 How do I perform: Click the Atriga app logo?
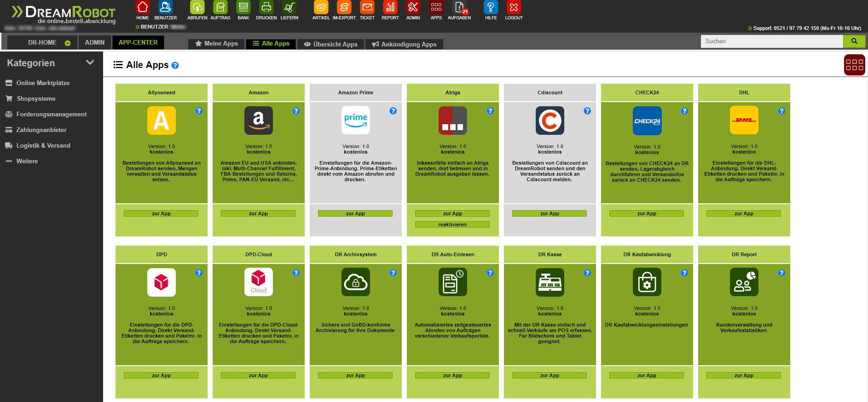453,121
